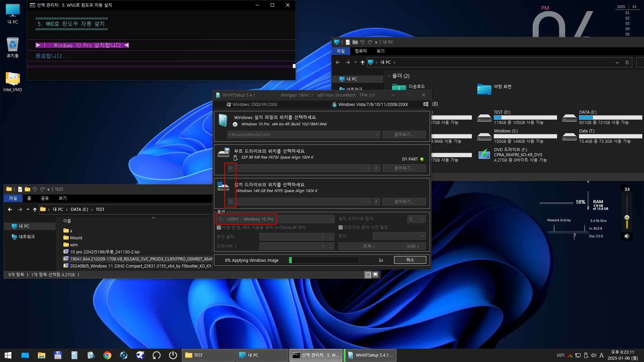Click the DVD drive (F:) icon
644x362 pixels.
[x=484, y=155]
